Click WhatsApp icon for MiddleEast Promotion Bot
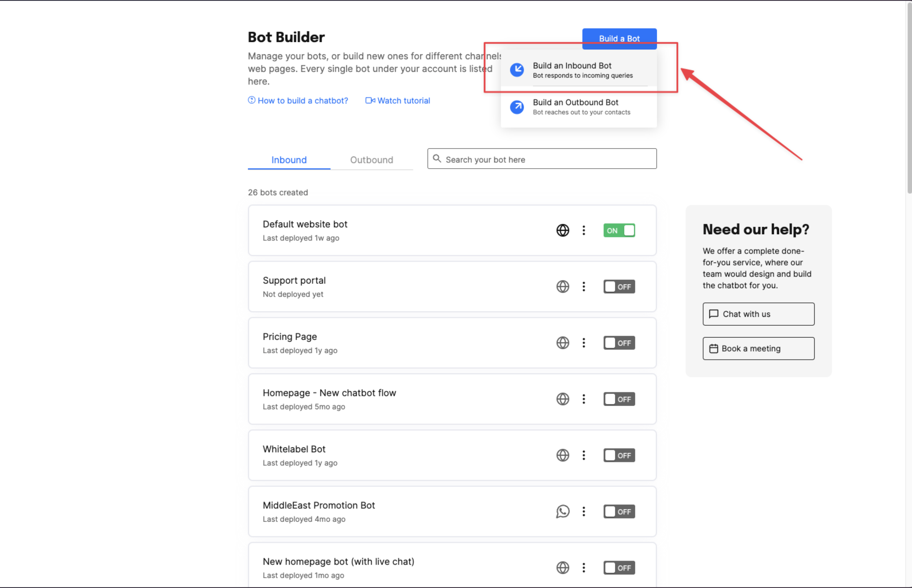Image resolution: width=912 pixels, height=588 pixels. click(x=562, y=511)
